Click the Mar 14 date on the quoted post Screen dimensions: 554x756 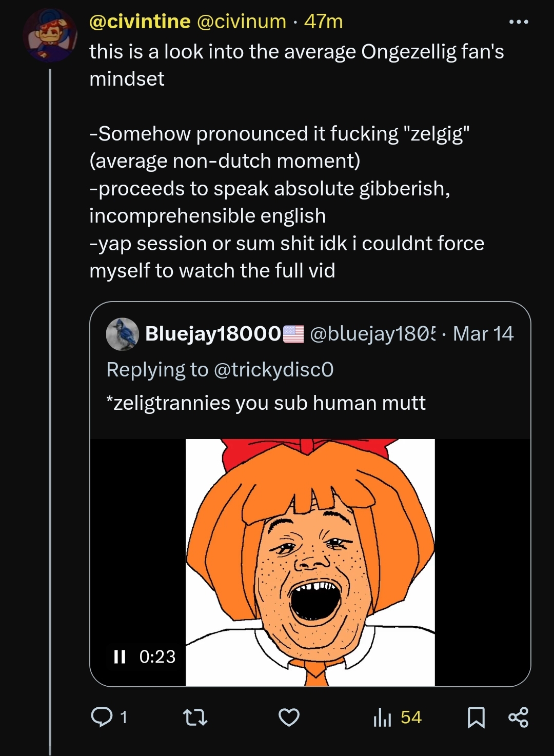coord(483,334)
